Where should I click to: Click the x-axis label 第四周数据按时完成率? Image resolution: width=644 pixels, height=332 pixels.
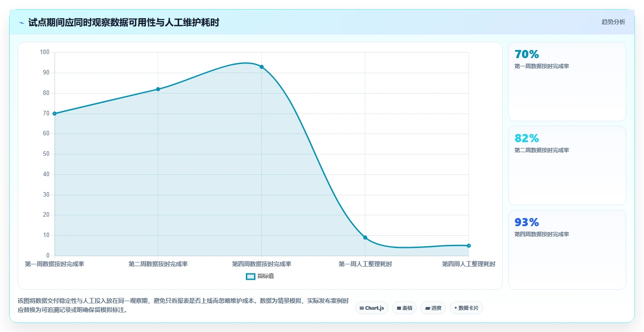pyautogui.click(x=262, y=264)
